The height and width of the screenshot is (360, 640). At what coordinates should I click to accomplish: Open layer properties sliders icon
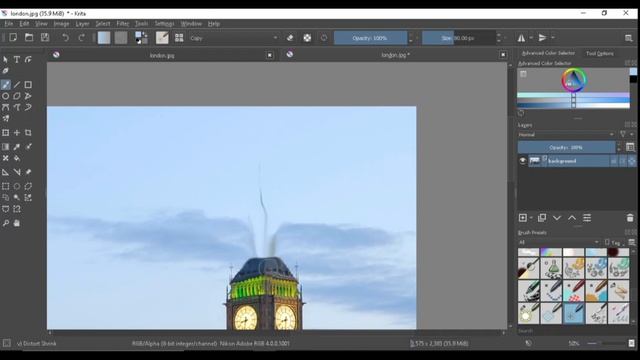point(587,218)
